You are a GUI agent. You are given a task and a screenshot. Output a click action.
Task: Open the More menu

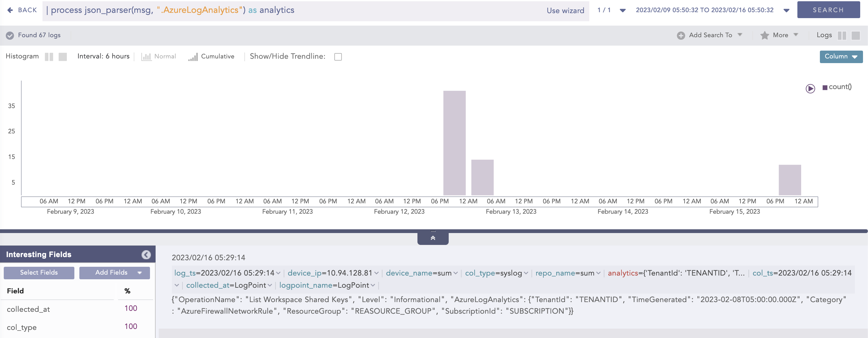point(779,35)
